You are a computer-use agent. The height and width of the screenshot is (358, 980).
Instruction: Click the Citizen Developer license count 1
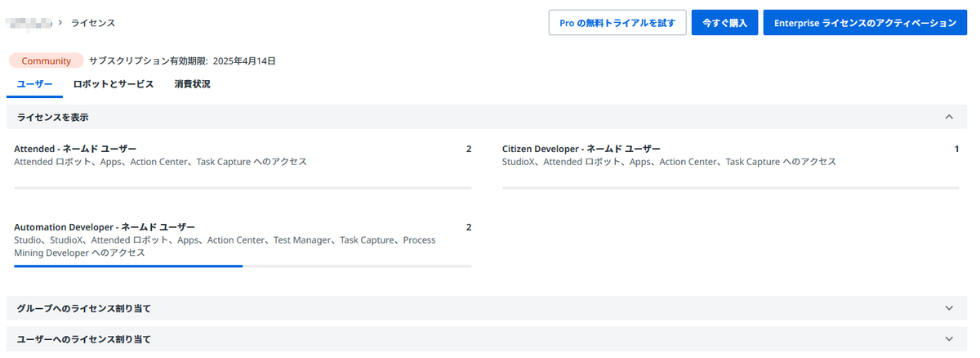tap(956, 149)
